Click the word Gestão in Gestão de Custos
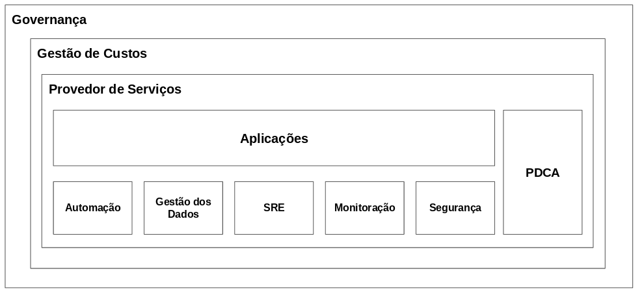The width and height of the screenshot is (644, 299). pyautogui.click(x=59, y=54)
